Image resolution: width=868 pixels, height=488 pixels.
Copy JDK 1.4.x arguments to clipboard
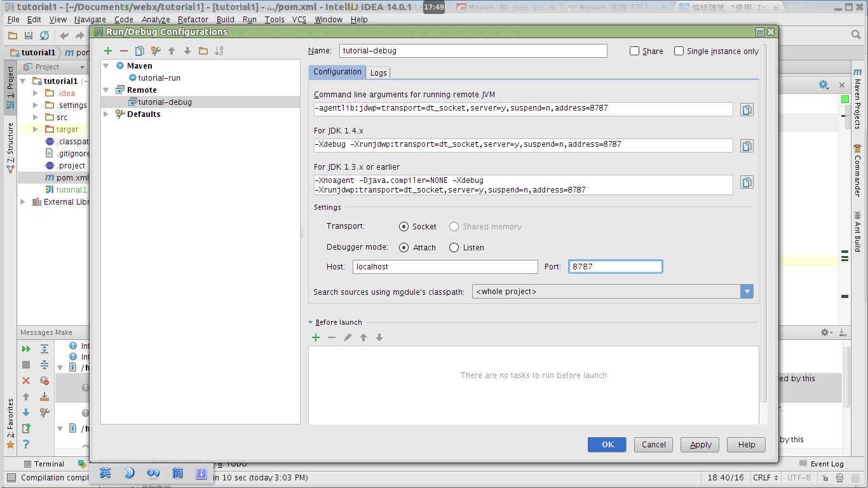(747, 146)
